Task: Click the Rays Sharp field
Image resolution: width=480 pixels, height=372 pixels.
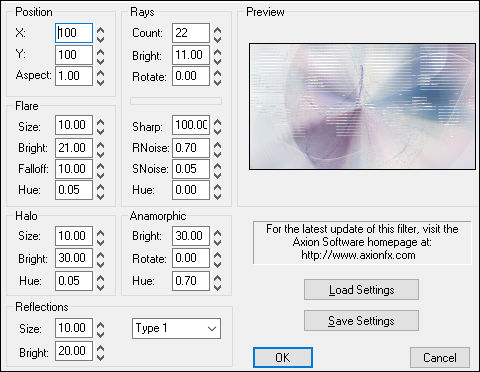Action: pyautogui.click(x=191, y=125)
